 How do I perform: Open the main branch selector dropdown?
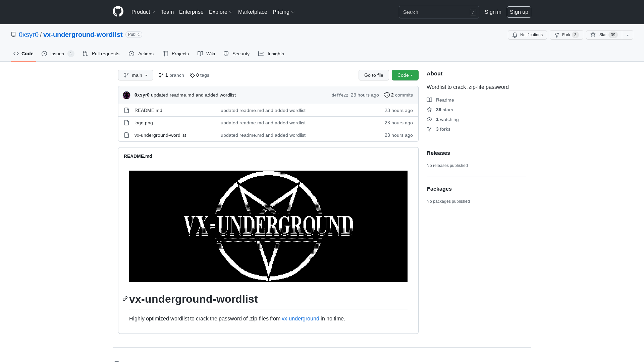click(x=136, y=75)
